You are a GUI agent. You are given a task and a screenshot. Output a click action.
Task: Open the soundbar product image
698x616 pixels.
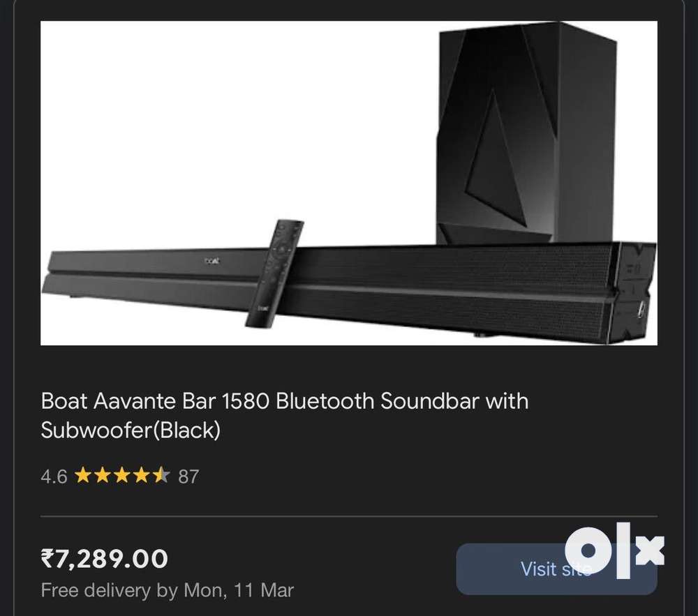point(349,183)
